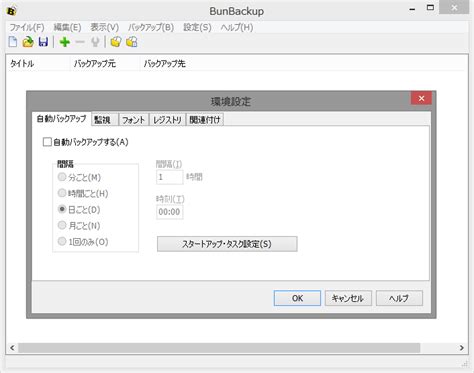This screenshot has height=373, width=474.
Task: Select the 月ごと(N) radio button
Action: coord(62,225)
